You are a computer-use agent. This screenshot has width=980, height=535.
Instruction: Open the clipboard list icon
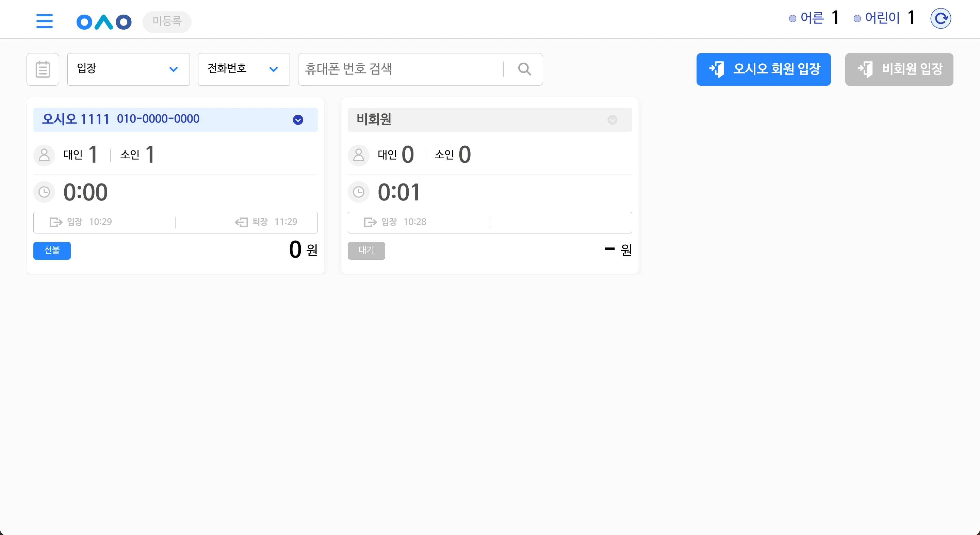43,69
